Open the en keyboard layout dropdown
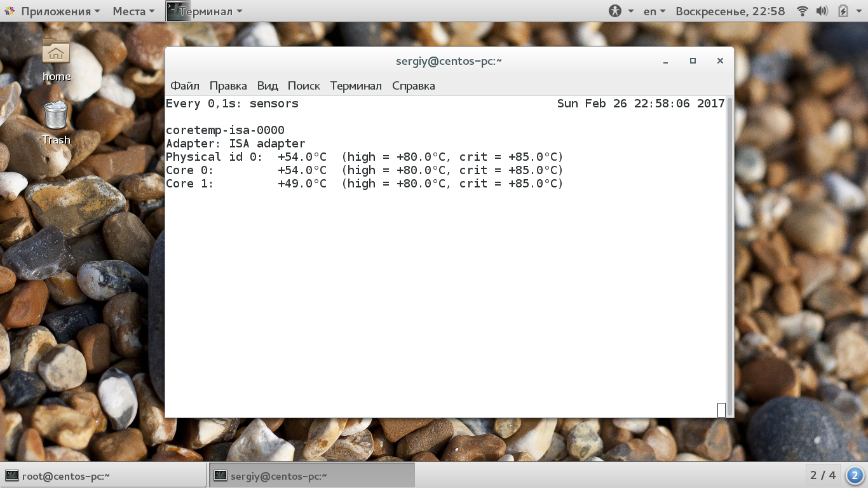This screenshot has height=488, width=868. point(654,11)
